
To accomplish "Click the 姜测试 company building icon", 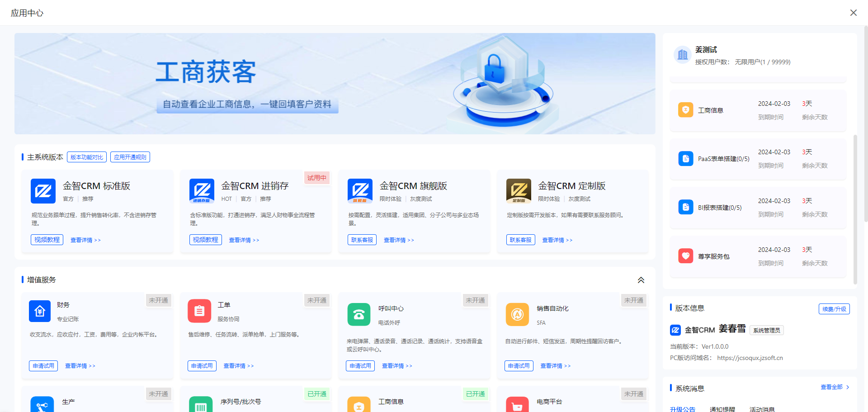I will (x=682, y=55).
